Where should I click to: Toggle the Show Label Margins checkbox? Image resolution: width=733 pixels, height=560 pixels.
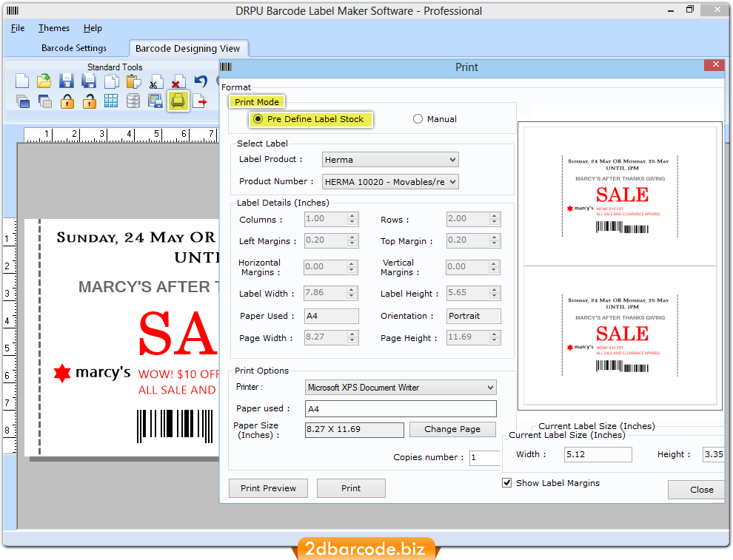[x=506, y=483]
